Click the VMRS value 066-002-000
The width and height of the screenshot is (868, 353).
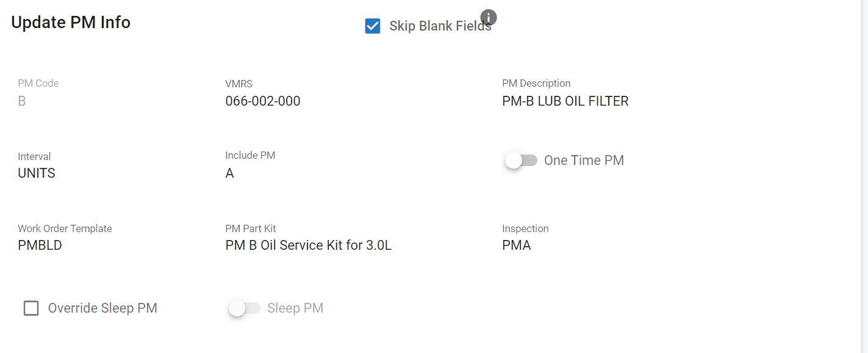click(x=263, y=101)
